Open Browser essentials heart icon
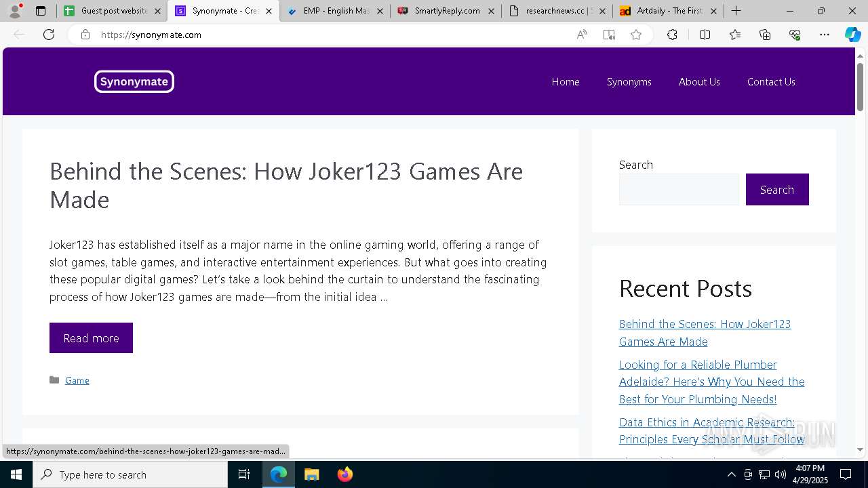The height and width of the screenshot is (488, 868). pos(795,35)
